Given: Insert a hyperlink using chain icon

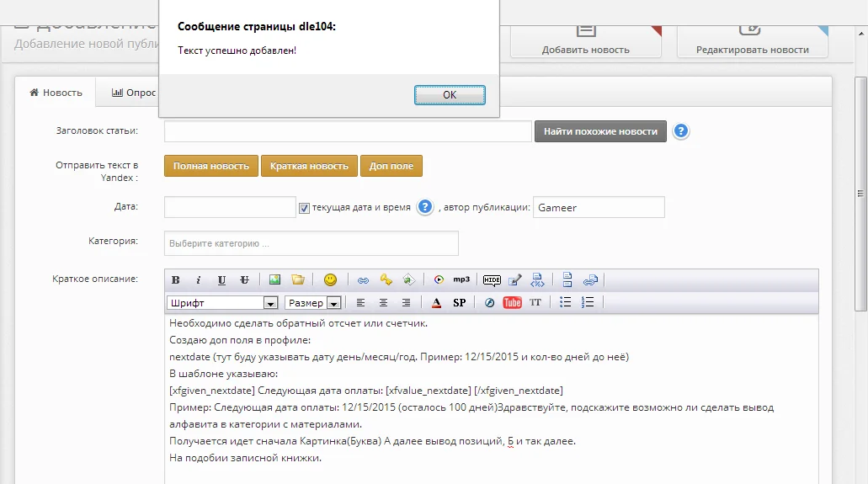Looking at the screenshot, I should [x=363, y=280].
